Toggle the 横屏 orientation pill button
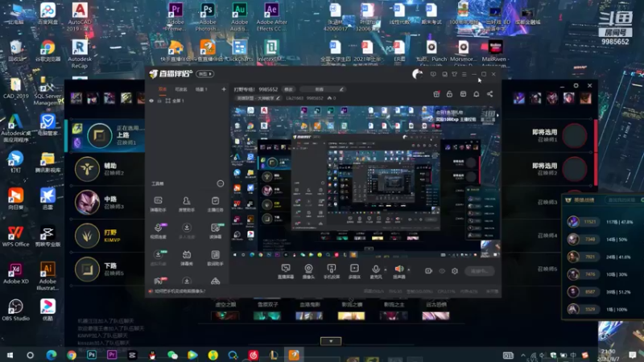The width and height of the screenshot is (644, 362). (x=205, y=74)
